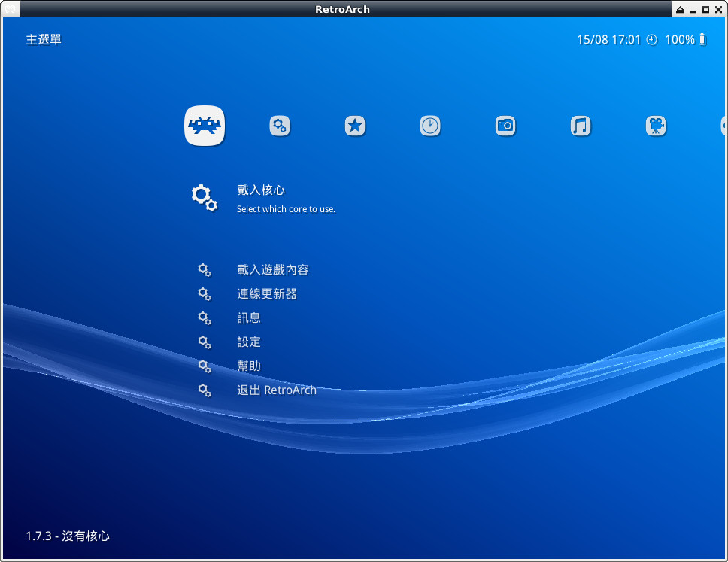Select the 載入遊戲內容 menu entry
728x562 pixels.
click(x=272, y=270)
